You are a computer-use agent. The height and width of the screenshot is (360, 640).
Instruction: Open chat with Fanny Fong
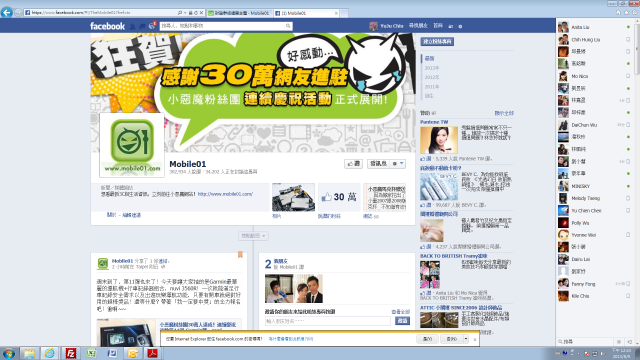tap(594, 284)
